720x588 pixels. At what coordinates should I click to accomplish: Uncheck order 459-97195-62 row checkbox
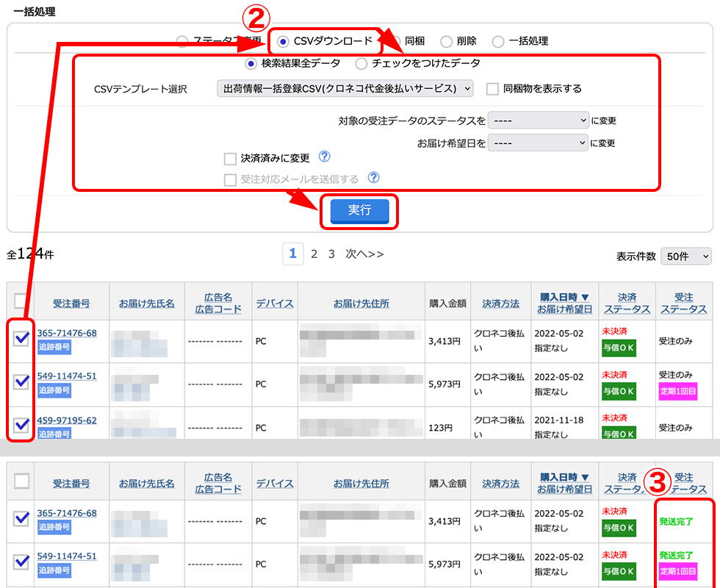click(x=21, y=425)
